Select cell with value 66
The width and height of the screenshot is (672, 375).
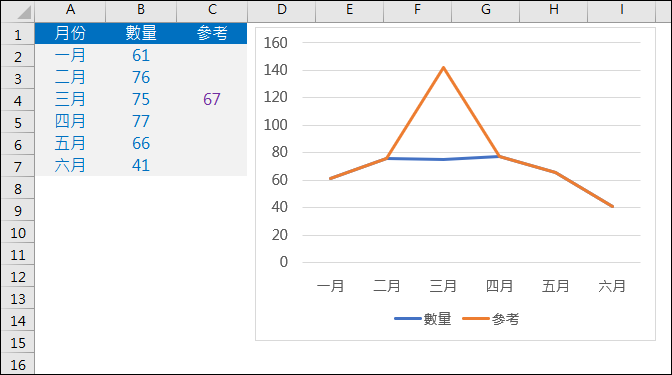click(x=141, y=144)
